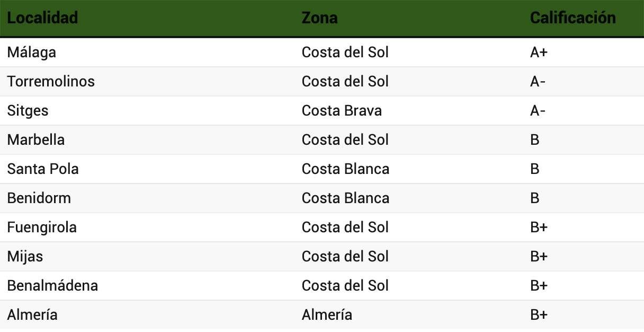
Task: Click Almería in the Zona column
Action: click(x=327, y=315)
